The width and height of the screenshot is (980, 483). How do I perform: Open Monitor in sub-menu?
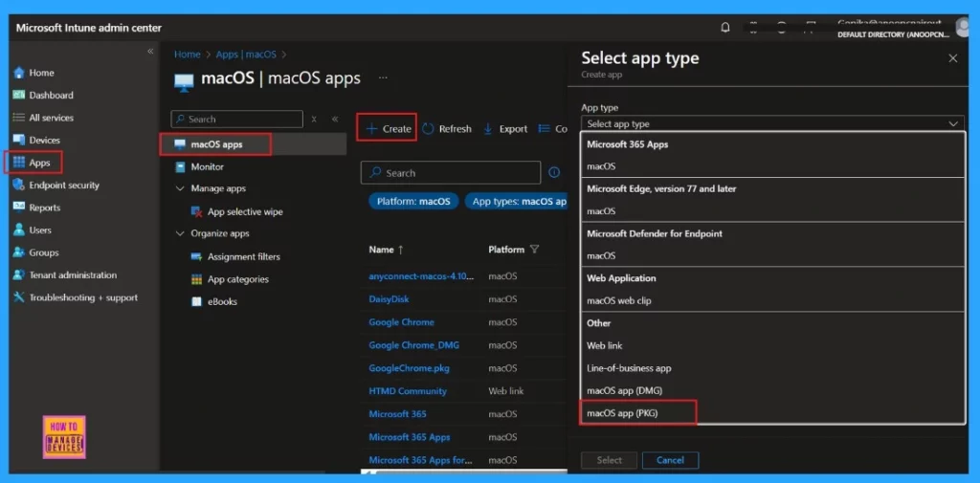click(199, 166)
